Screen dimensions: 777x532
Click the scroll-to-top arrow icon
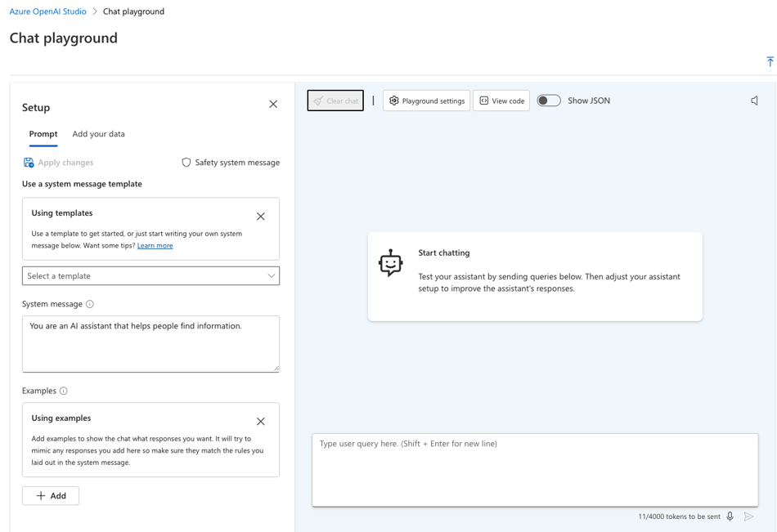[x=770, y=62]
